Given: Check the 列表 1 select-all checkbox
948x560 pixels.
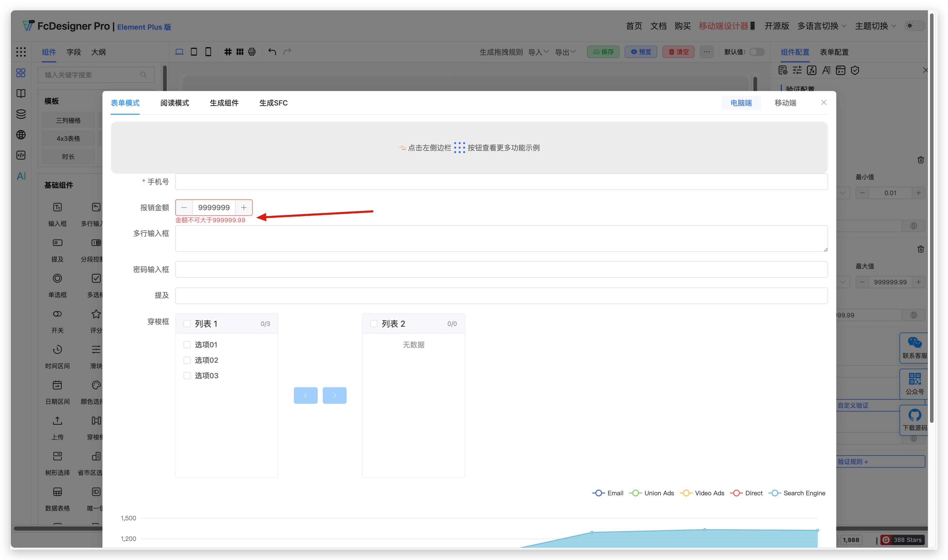Looking at the screenshot, I should click(187, 324).
